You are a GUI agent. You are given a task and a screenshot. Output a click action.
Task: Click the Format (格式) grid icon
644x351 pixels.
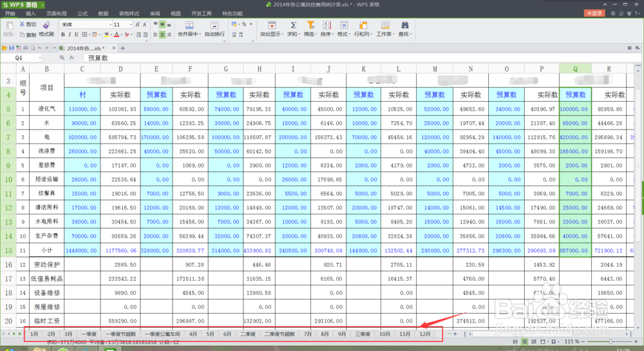point(344,26)
